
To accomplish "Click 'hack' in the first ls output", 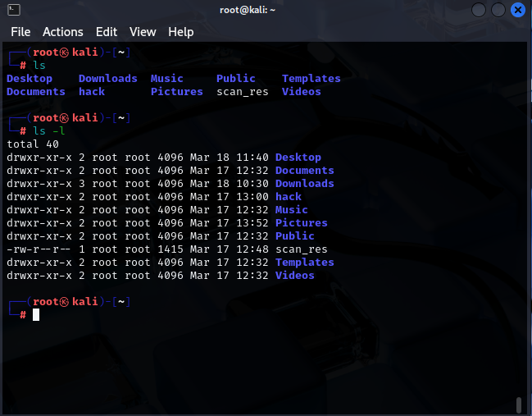I will (92, 92).
